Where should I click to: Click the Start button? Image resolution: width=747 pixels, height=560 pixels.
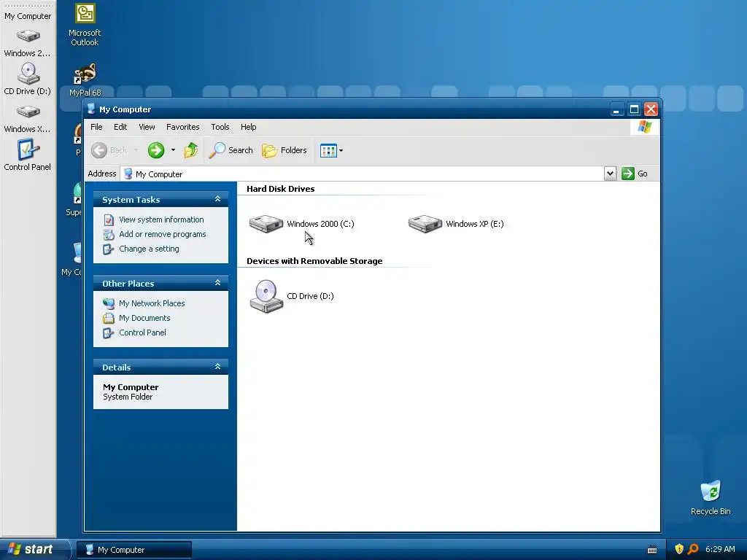tap(34, 549)
